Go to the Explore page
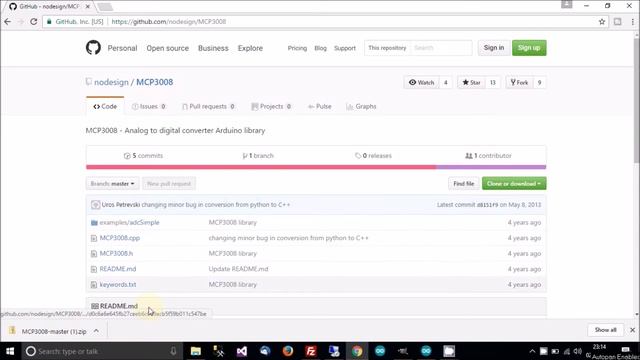Viewport: 640px width, 360px height. (x=250, y=48)
